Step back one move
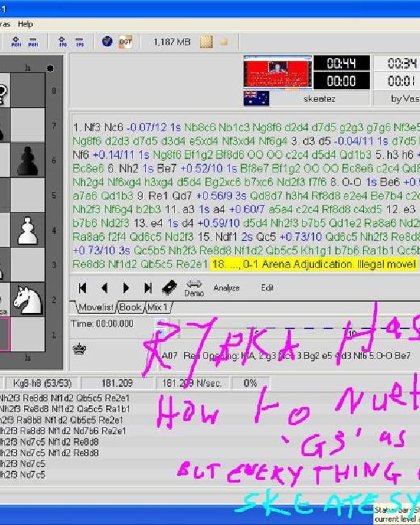The height and width of the screenshot is (525, 420). pyautogui.click(x=104, y=287)
